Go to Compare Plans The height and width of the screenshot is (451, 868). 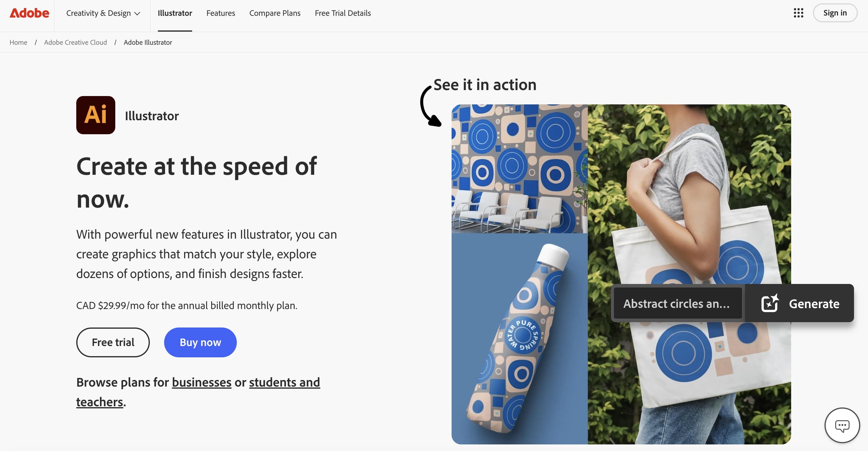[275, 13]
